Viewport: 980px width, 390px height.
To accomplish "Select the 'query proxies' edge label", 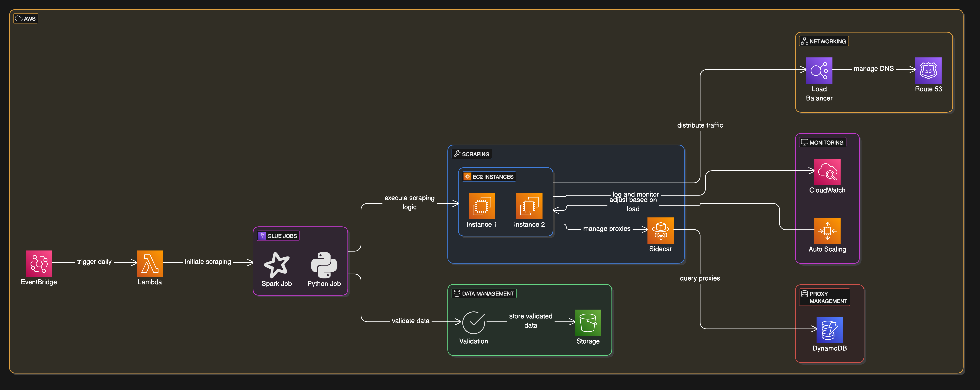I will [x=700, y=278].
